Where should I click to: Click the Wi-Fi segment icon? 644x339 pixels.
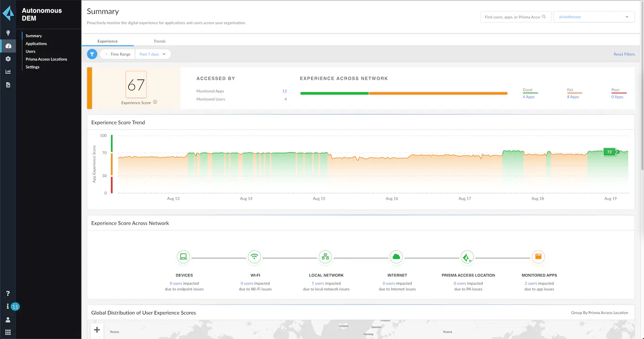click(x=255, y=257)
